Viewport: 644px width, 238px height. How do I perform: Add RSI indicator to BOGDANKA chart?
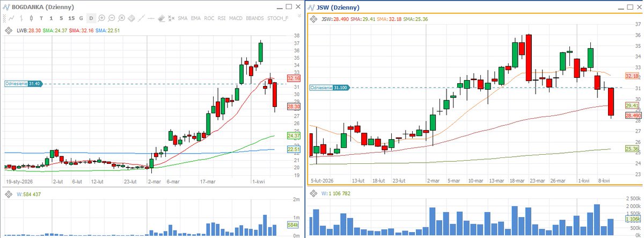(x=222, y=18)
